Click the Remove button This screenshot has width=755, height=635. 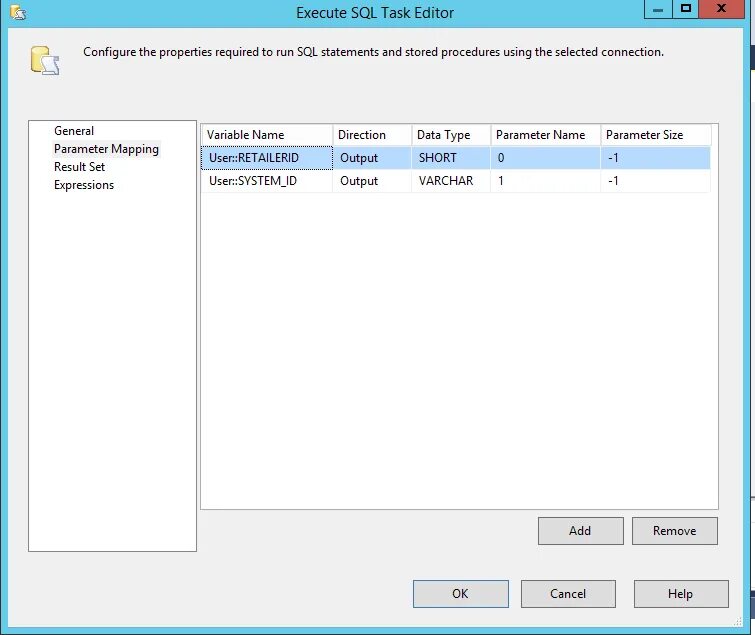point(674,531)
